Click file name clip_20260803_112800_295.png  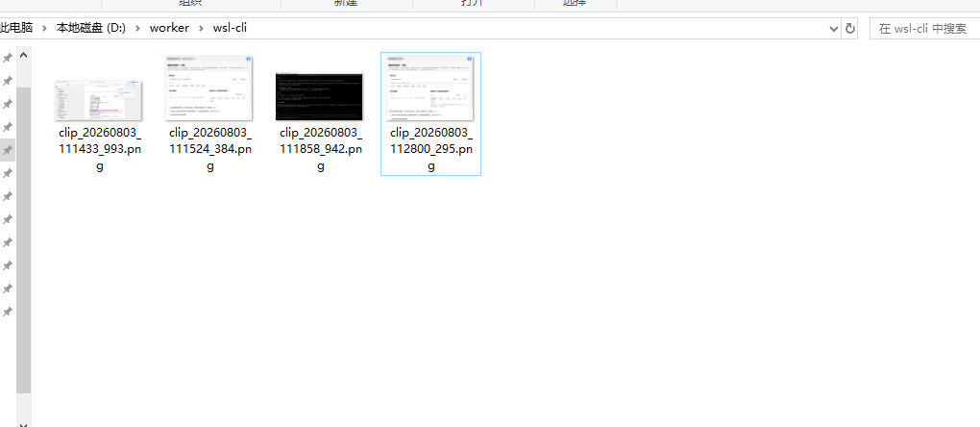[x=431, y=149]
